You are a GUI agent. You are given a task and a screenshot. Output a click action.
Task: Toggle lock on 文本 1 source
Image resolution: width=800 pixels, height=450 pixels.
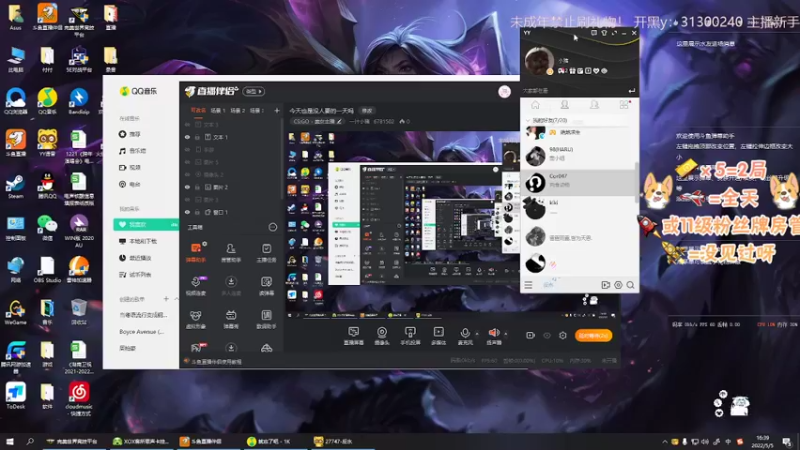click(x=197, y=137)
